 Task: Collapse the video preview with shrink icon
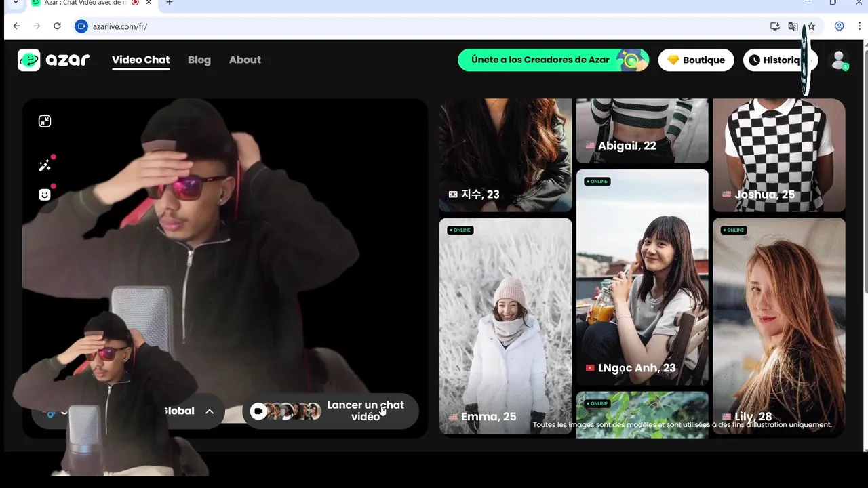coord(45,121)
